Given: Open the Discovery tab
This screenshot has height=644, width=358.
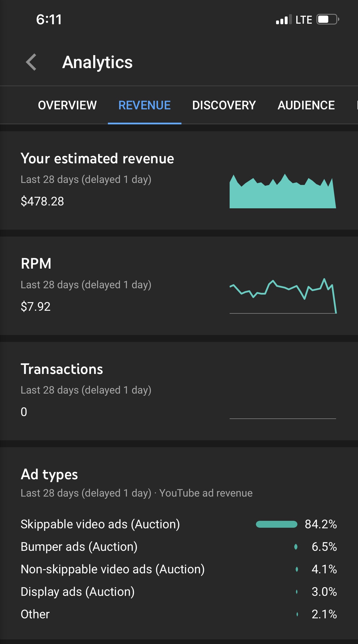Looking at the screenshot, I should tap(224, 105).
